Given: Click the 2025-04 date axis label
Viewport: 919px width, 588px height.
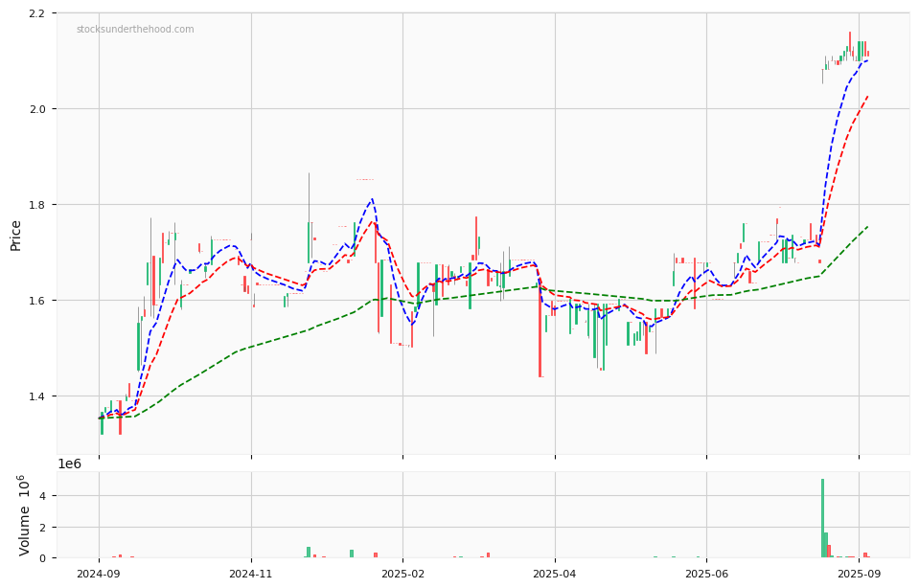Looking at the screenshot, I should point(555,575).
